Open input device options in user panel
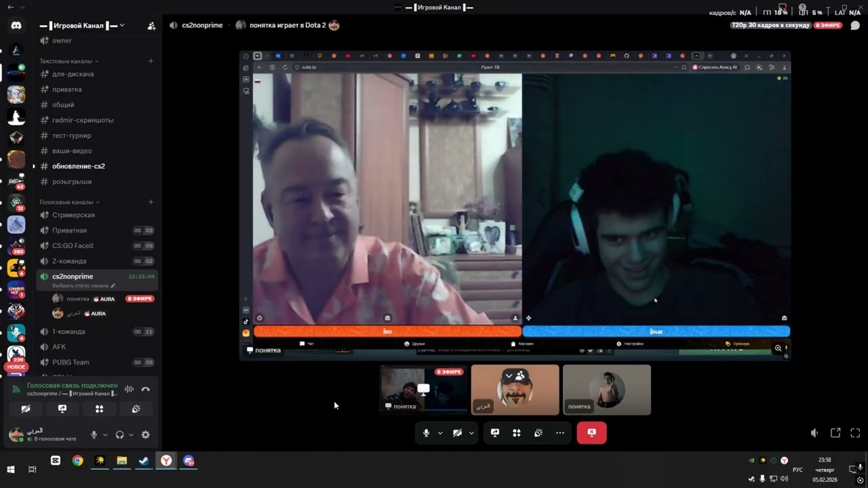The width and height of the screenshot is (868, 488). tap(104, 434)
